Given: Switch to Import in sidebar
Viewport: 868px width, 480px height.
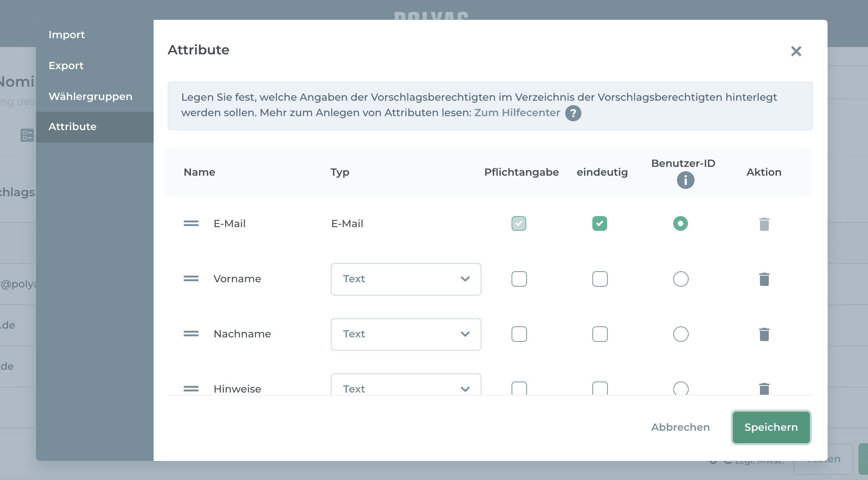Looking at the screenshot, I should coord(67,35).
